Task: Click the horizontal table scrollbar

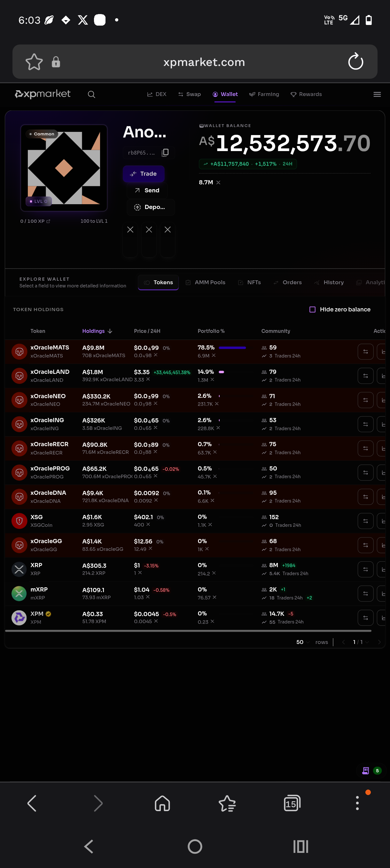Action: (188, 631)
